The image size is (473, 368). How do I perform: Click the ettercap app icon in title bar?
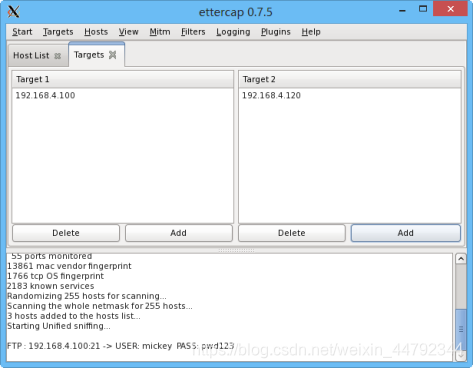14,12
